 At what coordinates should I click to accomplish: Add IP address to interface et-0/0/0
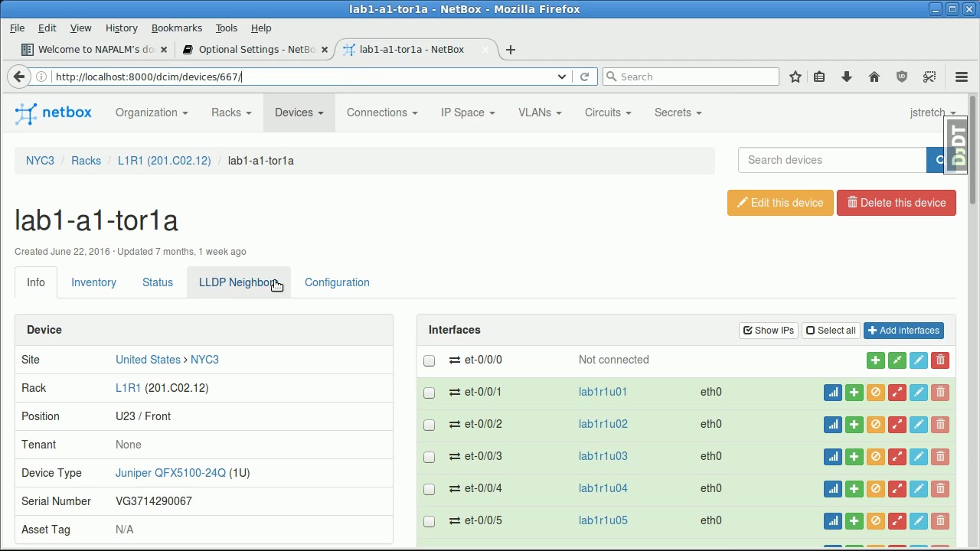[875, 360]
